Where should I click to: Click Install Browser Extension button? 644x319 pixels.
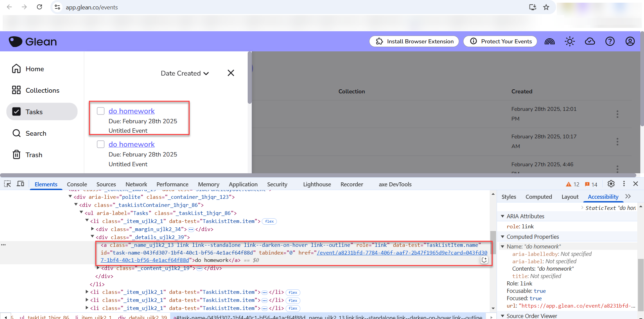[x=414, y=41]
